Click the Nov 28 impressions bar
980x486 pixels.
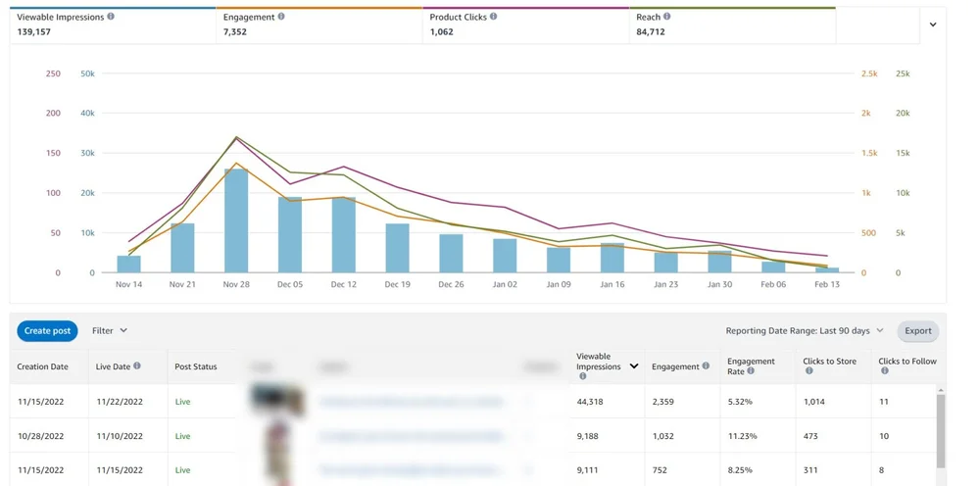[x=236, y=220]
